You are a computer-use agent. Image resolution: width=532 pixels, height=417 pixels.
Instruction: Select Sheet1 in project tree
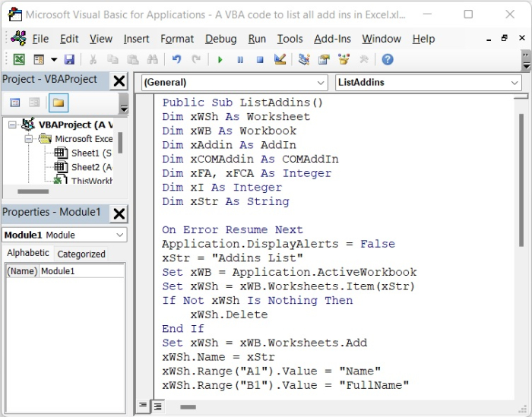[91, 153]
